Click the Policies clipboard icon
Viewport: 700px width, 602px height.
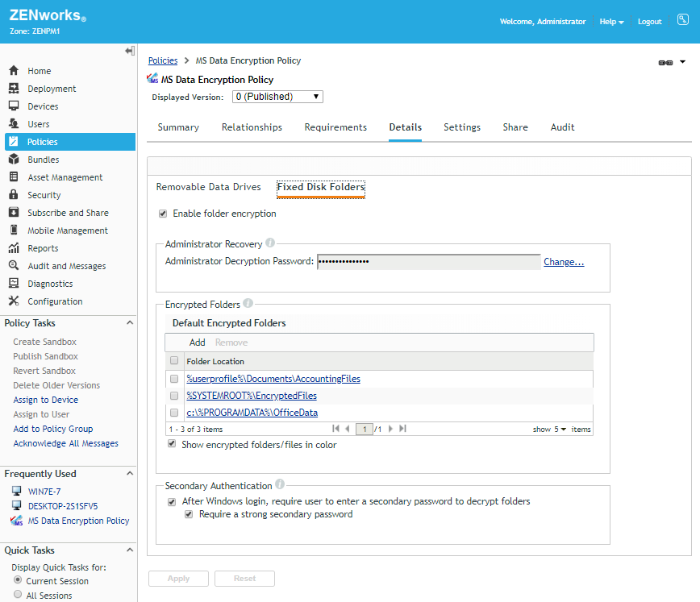click(x=14, y=142)
